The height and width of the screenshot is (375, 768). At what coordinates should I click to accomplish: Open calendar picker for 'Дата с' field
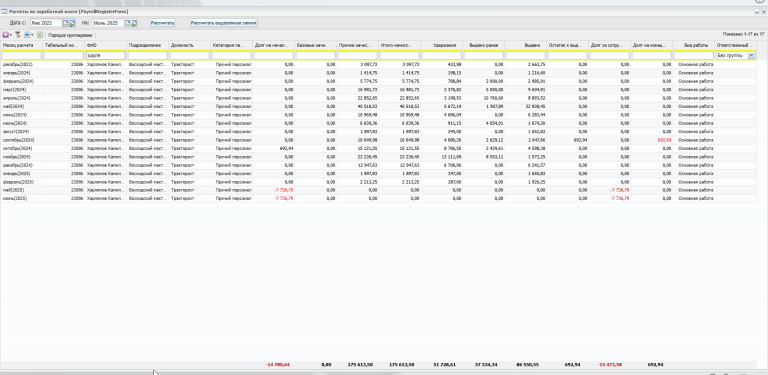click(66, 23)
